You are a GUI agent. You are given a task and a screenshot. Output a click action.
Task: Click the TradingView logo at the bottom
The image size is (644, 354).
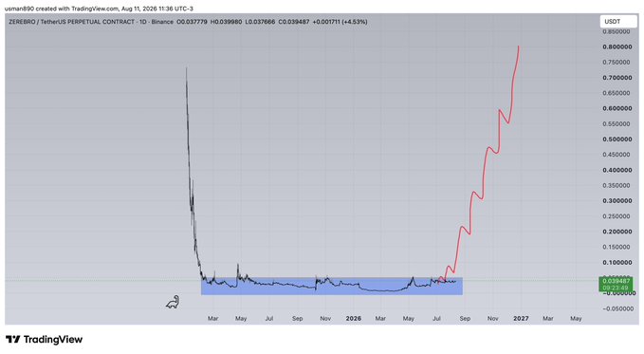coord(44,340)
